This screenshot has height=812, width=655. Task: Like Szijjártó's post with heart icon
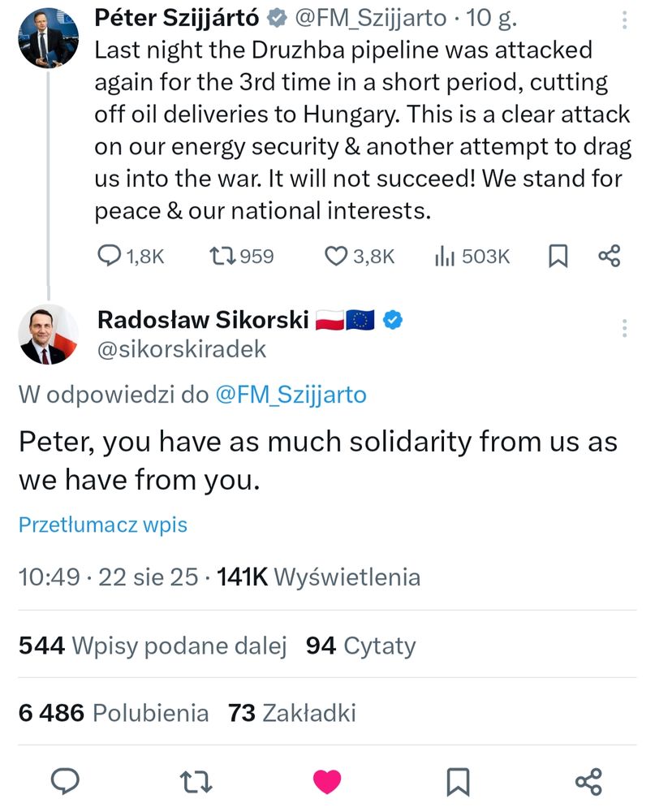(x=336, y=257)
